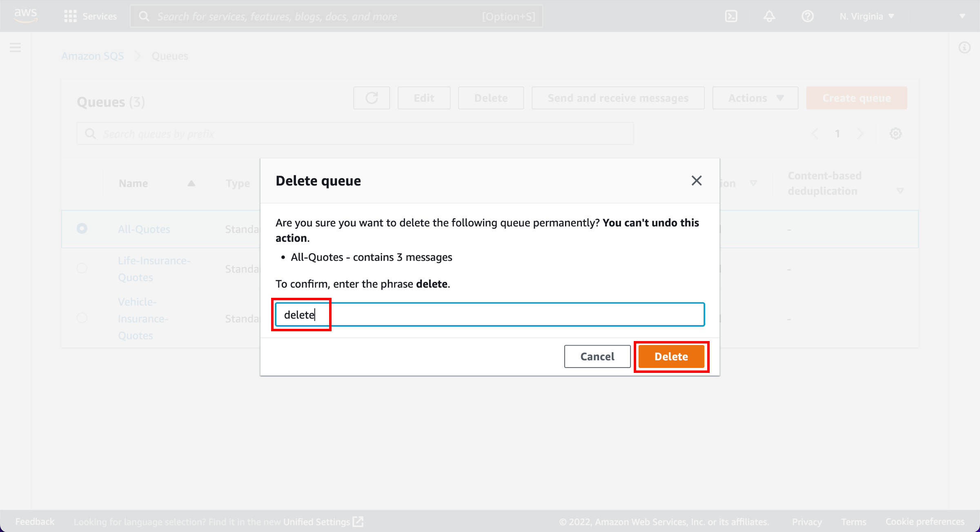Viewport: 980px width, 532px height.
Task: Open Cookie preferences in footer
Action: (925, 521)
